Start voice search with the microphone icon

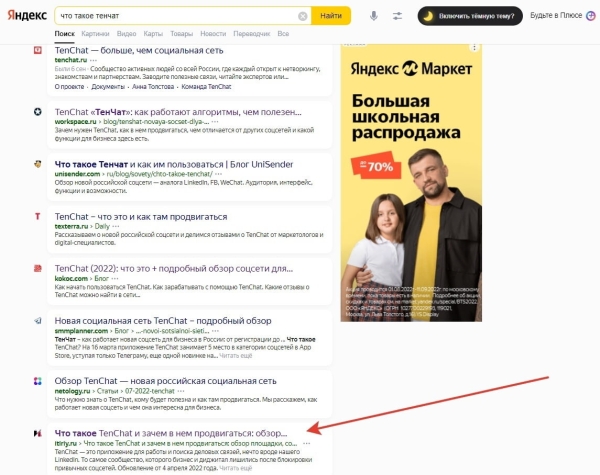[x=373, y=16]
